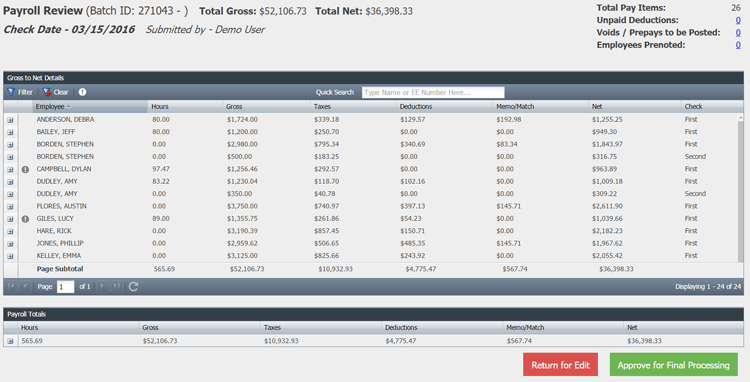Expand the JONES, PHILLIP row

10,244
